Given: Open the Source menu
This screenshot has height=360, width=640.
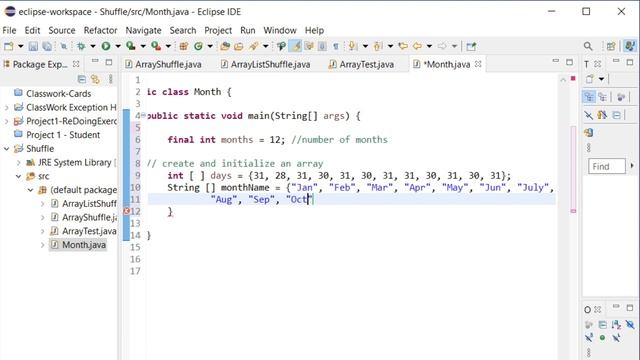Looking at the screenshot, I should pyautogui.click(x=62, y=30).
